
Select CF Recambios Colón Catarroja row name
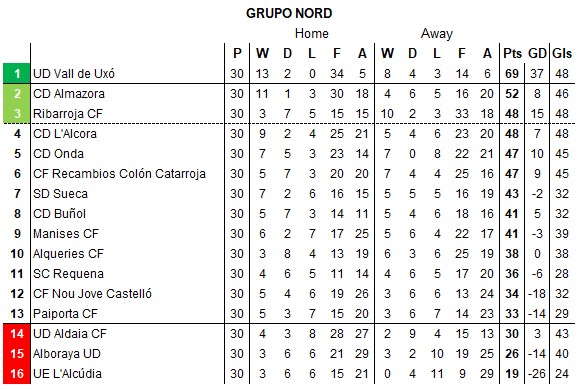(x=119, y=174)
